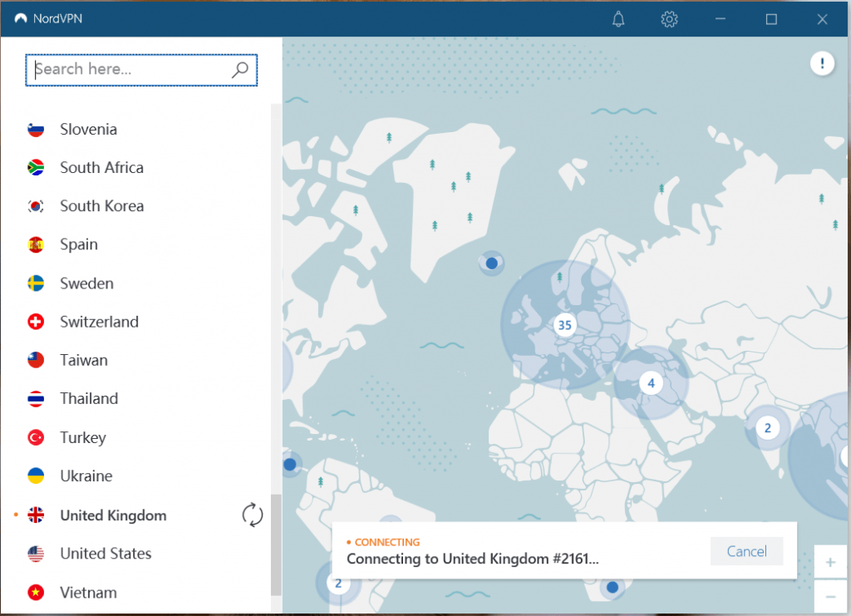This screenshot has width=851, height=616.
Task: Click the Taiwan flag icon
Action: 36,360
